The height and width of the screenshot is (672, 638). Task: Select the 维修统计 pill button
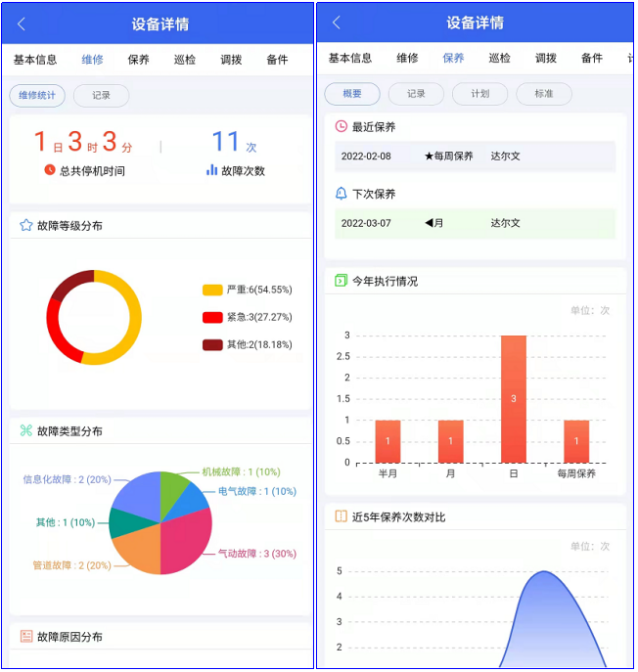point(38,96)
